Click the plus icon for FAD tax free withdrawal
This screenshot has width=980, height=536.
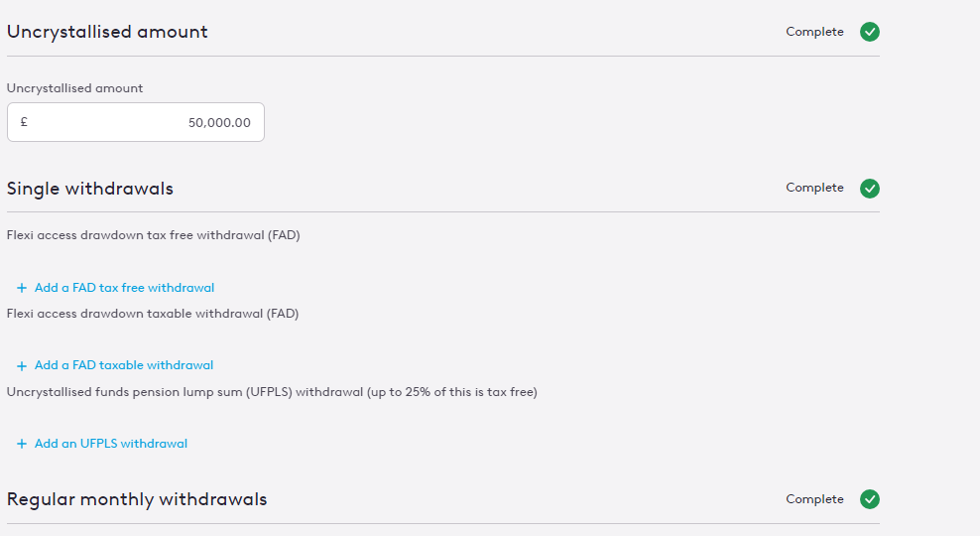tap(22, 288)
